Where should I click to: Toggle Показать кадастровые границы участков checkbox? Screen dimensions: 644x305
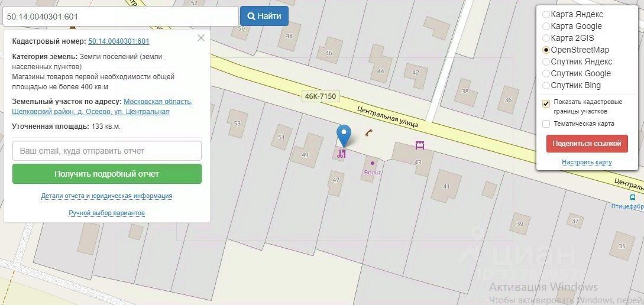coord(546,103)
